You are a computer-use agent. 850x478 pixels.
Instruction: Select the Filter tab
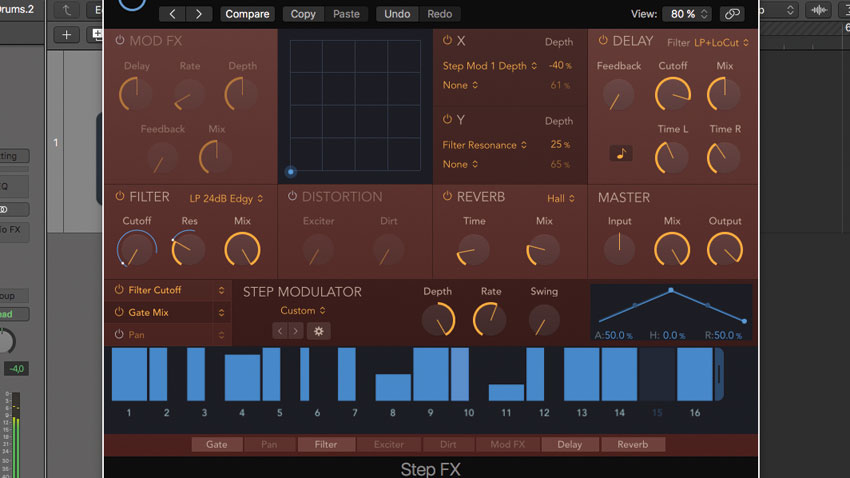coord(326,444)
